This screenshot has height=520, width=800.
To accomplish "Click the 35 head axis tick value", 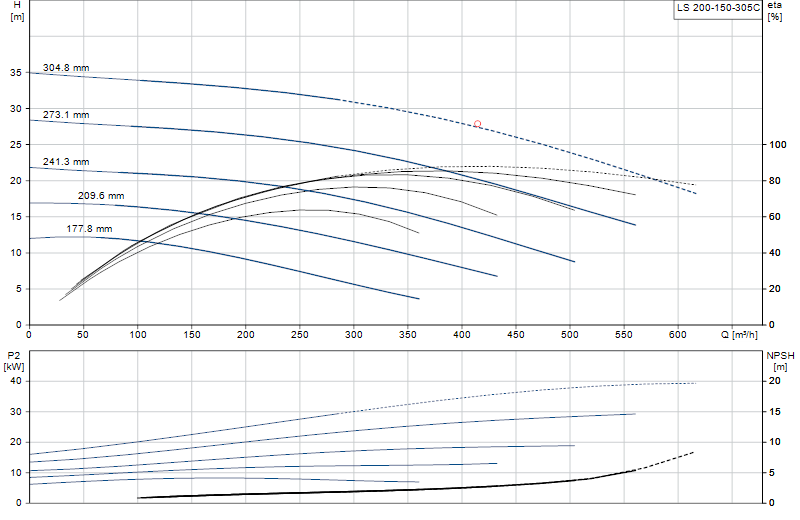I will coord(16,73).
